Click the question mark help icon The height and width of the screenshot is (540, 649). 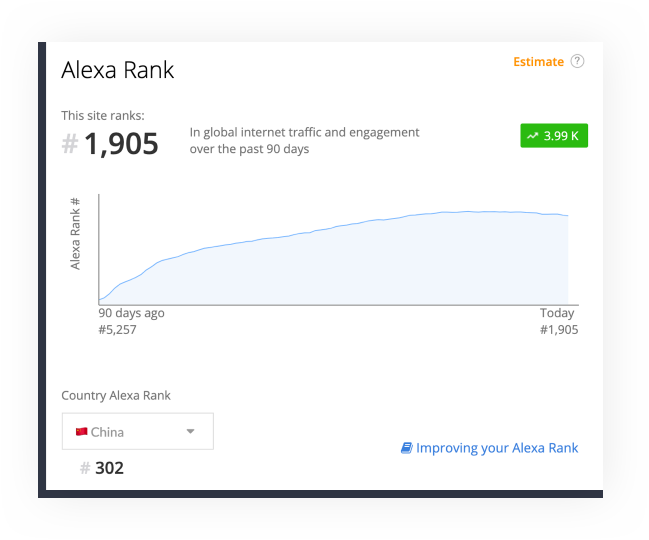(x=577, y=61)
